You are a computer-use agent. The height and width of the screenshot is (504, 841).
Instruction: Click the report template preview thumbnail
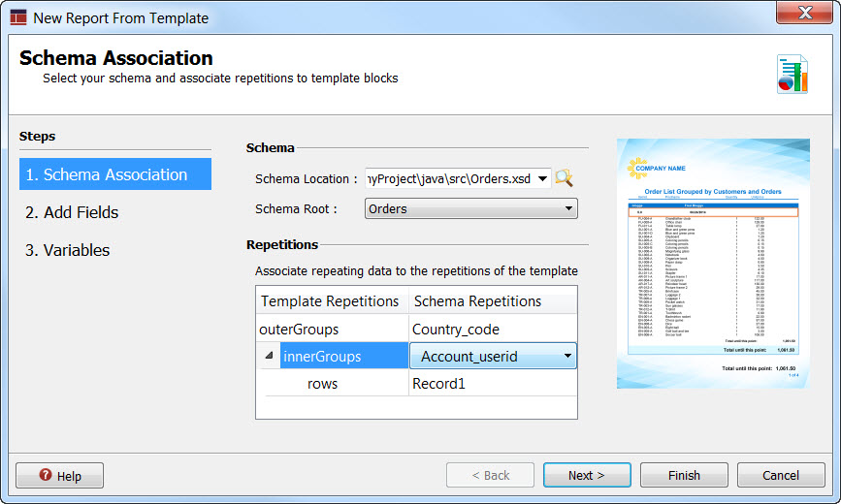tap(713, 264)
